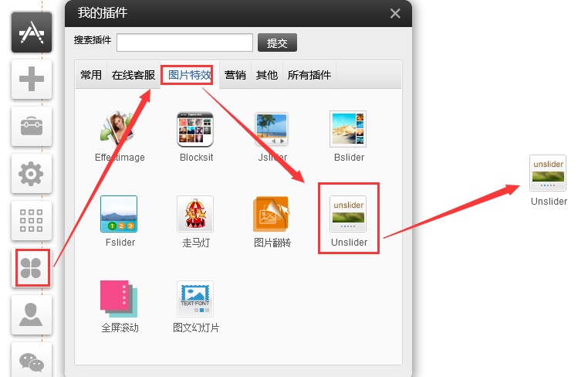Image resolution: width=588 pixels, height=377 pixels.
Task: Open the 在线客服 tab
Action: tap(133, 75)
